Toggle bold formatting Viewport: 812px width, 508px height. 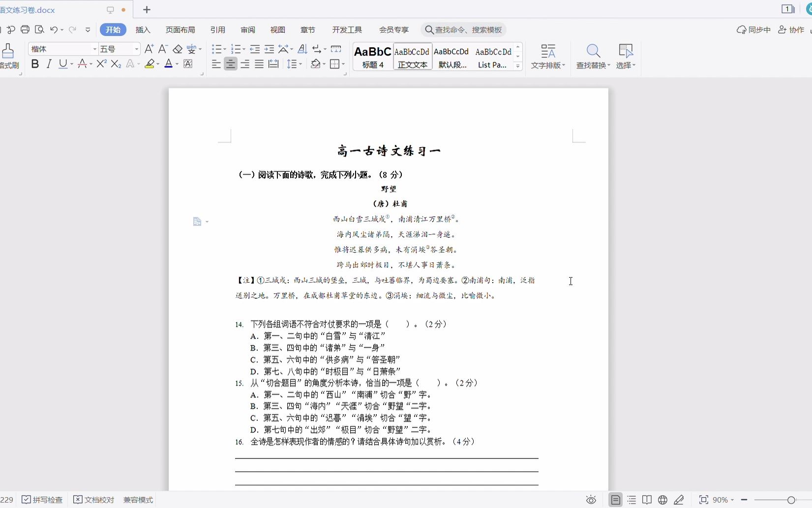(x=34, y=64)
